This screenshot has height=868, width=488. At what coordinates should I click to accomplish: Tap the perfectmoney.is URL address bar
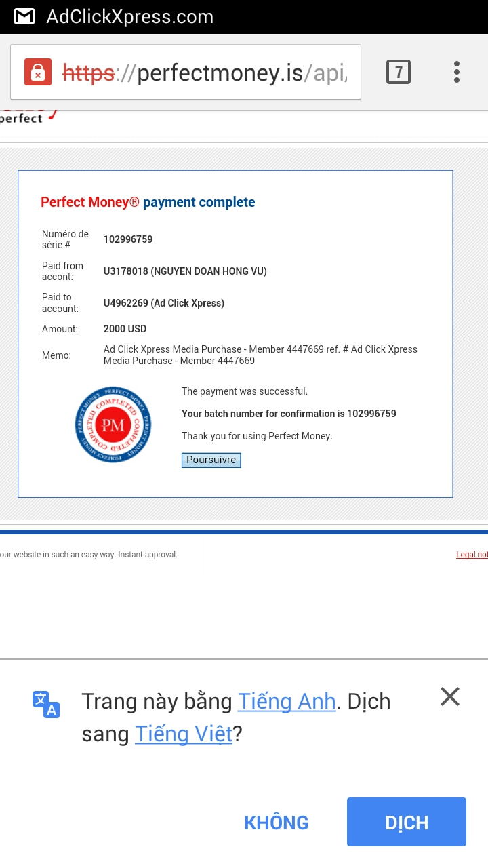tap(186, 72)
